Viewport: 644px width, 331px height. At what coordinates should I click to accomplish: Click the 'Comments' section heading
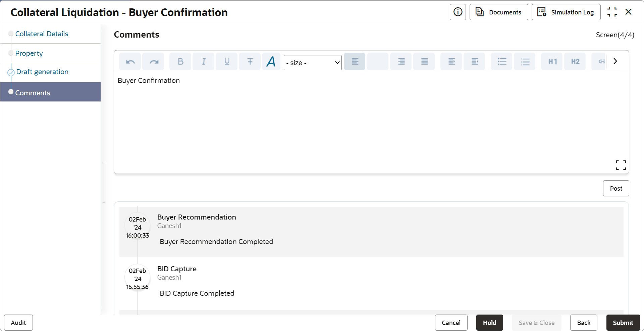[x=137, y=35]
